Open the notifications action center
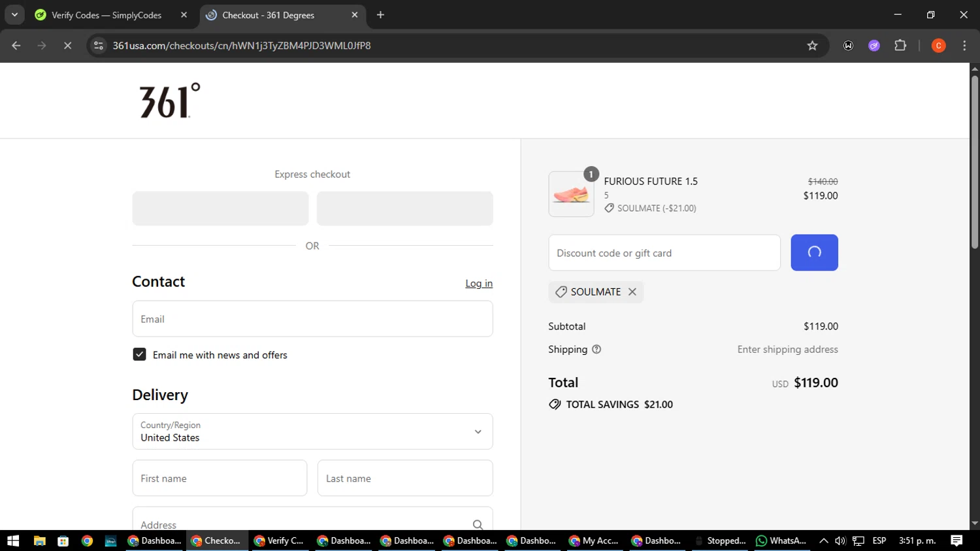 tap(956, 541)
